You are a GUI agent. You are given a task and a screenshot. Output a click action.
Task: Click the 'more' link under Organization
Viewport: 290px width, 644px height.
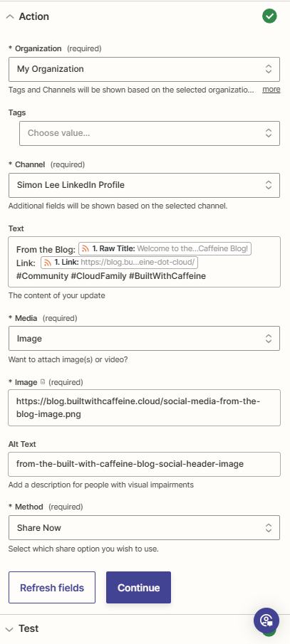tap(271, 90)
